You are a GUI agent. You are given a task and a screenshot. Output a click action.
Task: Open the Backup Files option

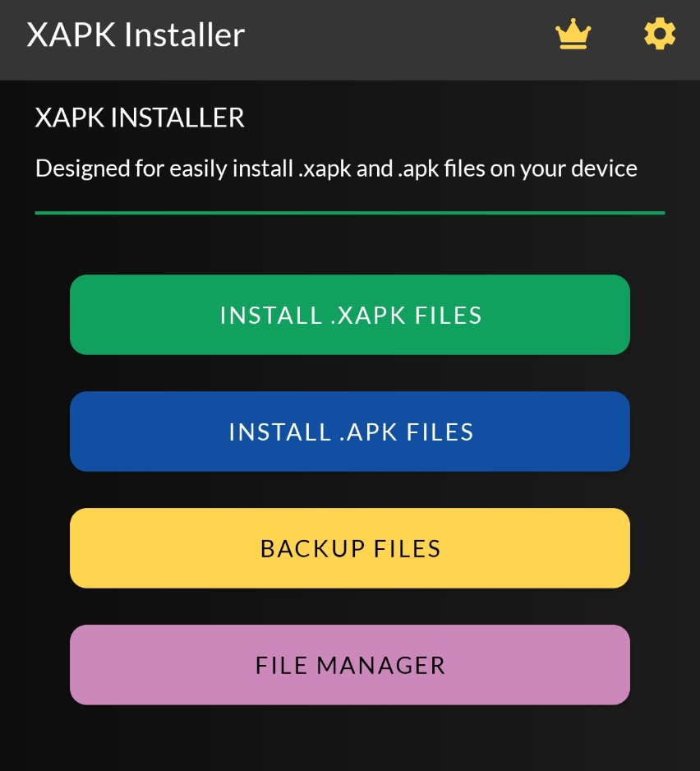click(350, 548)
